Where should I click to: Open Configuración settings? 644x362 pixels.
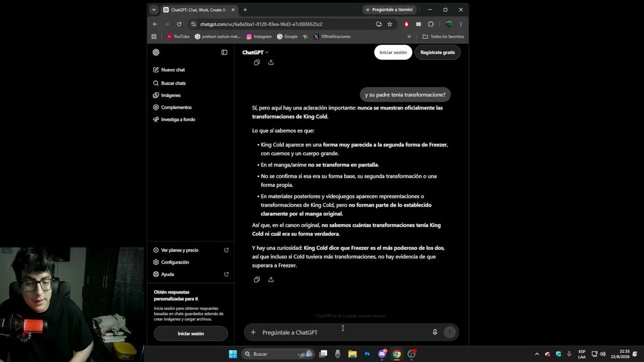[x=191, y=262]
